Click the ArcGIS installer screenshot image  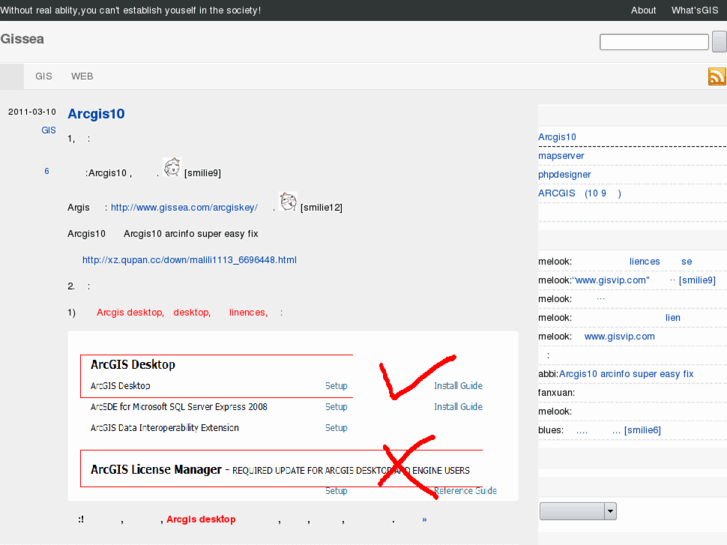pos(293,416)
